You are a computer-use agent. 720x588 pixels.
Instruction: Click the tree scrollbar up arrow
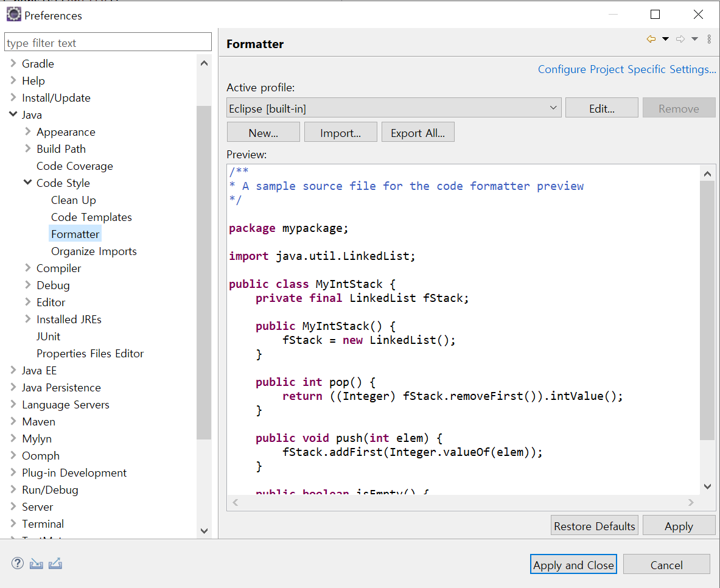pyautogui.click(x=204, y=63)
